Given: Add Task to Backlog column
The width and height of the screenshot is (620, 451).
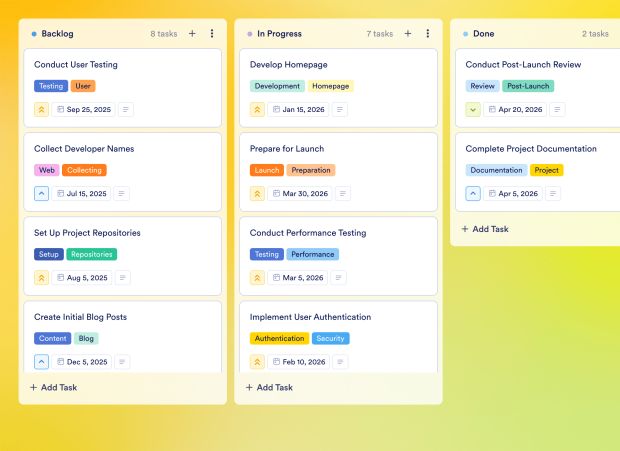Looking at the screenshot, I should [x=53, y=387].
